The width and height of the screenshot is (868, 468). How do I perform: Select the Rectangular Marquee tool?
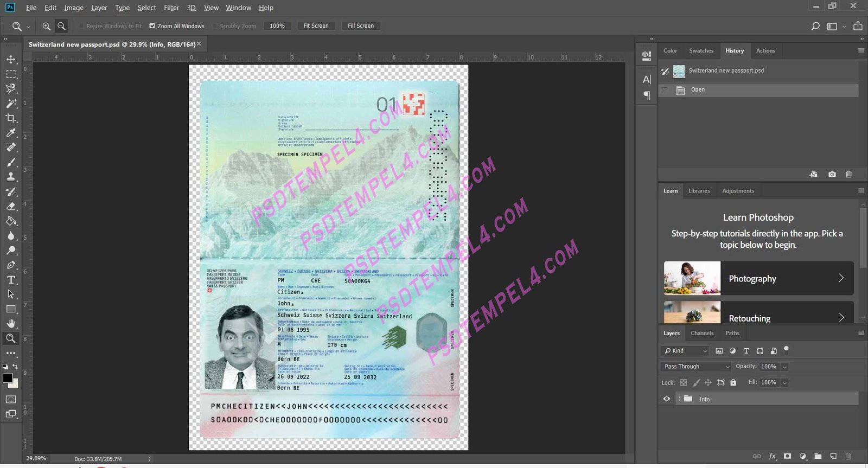point(11,74)
